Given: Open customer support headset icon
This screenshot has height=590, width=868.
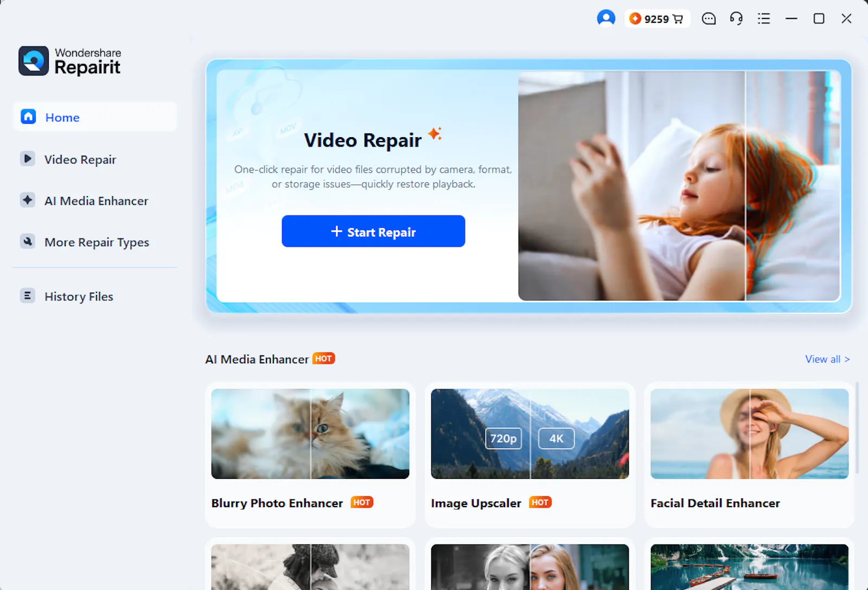Looking at the screenshot, I should coord(736,19).
